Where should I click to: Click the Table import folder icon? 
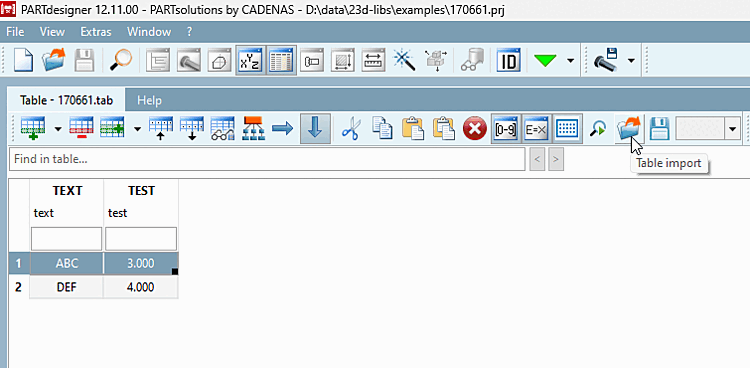point(629,129)
